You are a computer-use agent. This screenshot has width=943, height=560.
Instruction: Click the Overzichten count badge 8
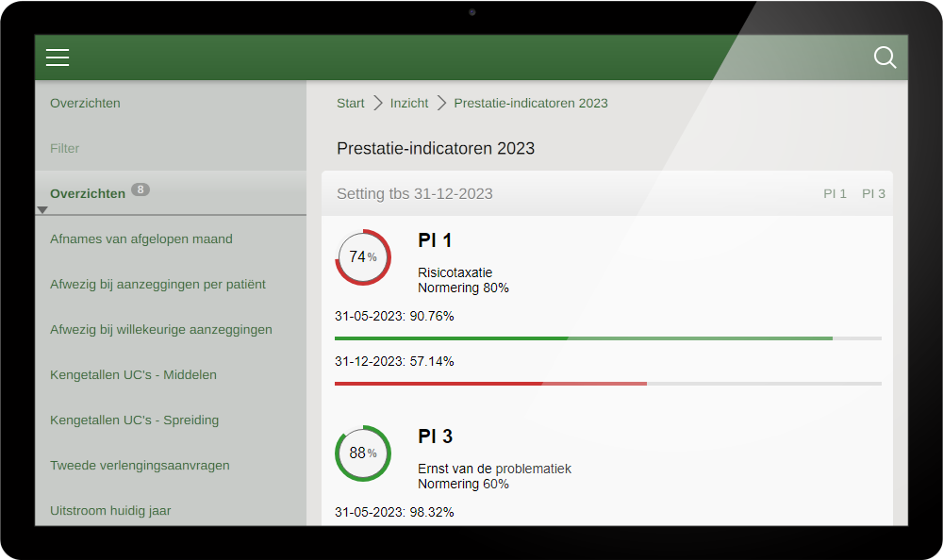[141, 189]
